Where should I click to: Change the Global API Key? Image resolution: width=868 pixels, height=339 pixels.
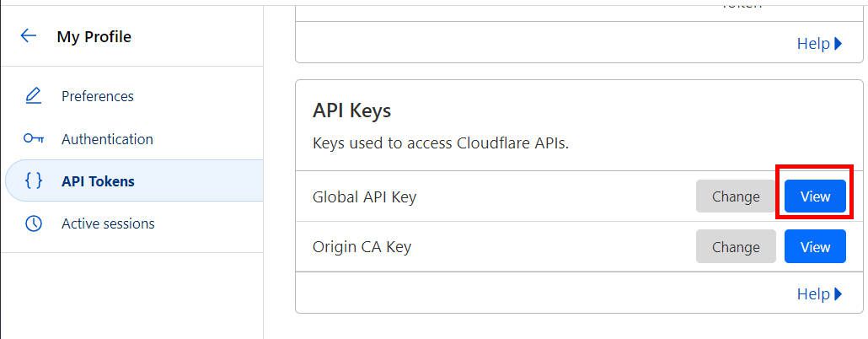pos(736,196)
